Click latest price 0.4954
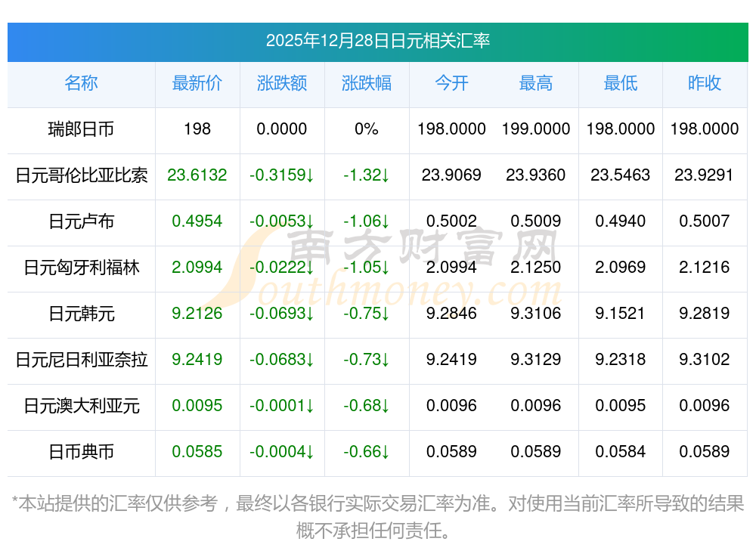 click(x=197, y=221)
